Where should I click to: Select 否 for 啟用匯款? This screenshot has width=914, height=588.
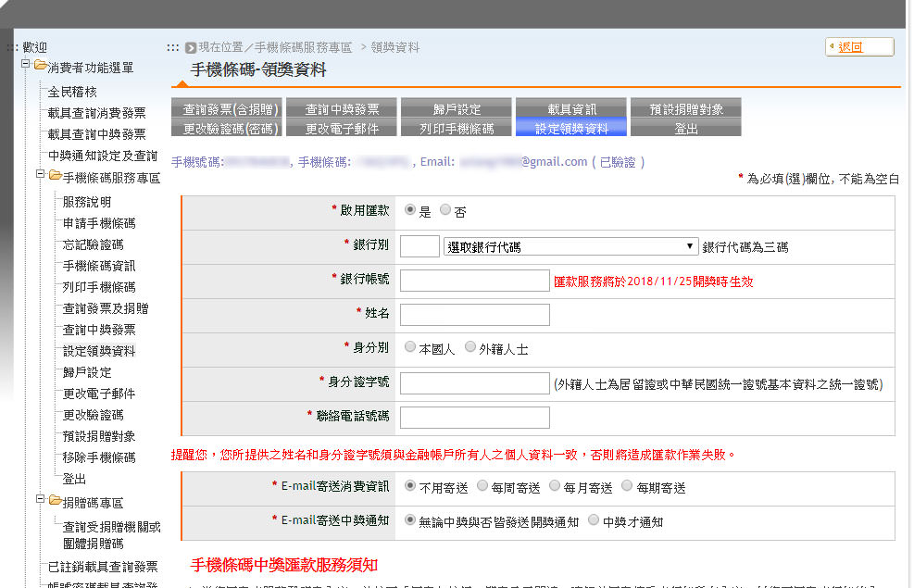[445, 210]
